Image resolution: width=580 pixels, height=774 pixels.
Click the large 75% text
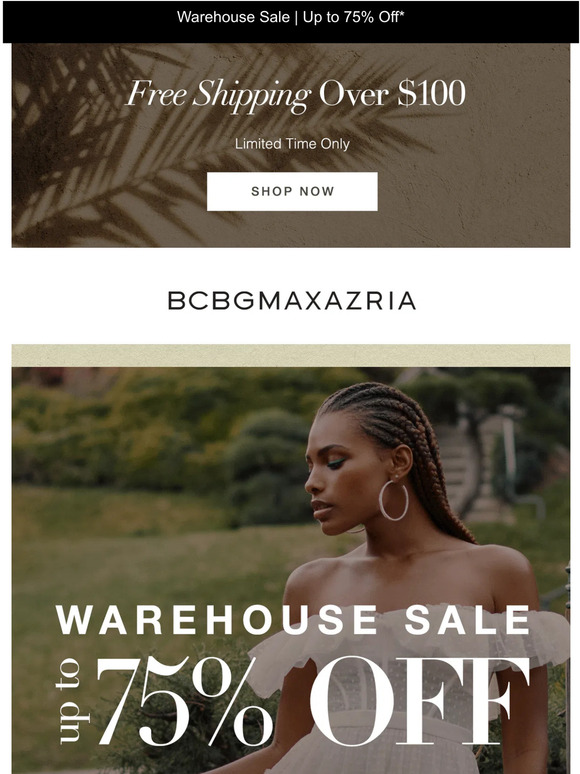(x=185, y=702)
